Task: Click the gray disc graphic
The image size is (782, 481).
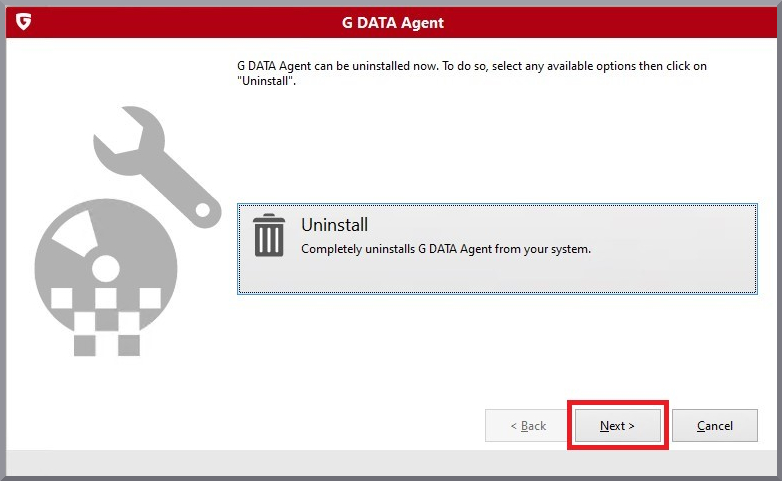Action: click(x=106, y=267)
